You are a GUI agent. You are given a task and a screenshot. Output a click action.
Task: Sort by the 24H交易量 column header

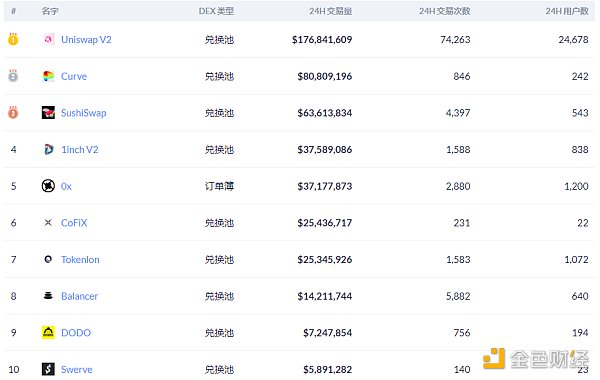(331, 11)
